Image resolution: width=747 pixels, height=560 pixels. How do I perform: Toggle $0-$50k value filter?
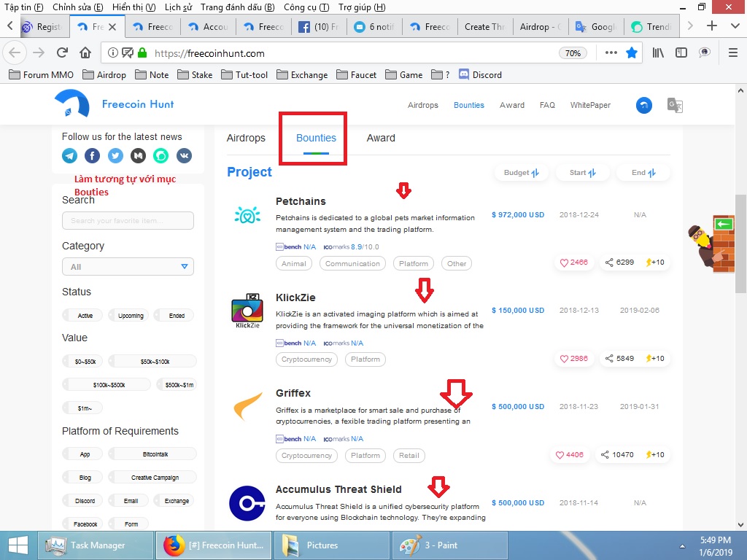click(x=82, y=362)
